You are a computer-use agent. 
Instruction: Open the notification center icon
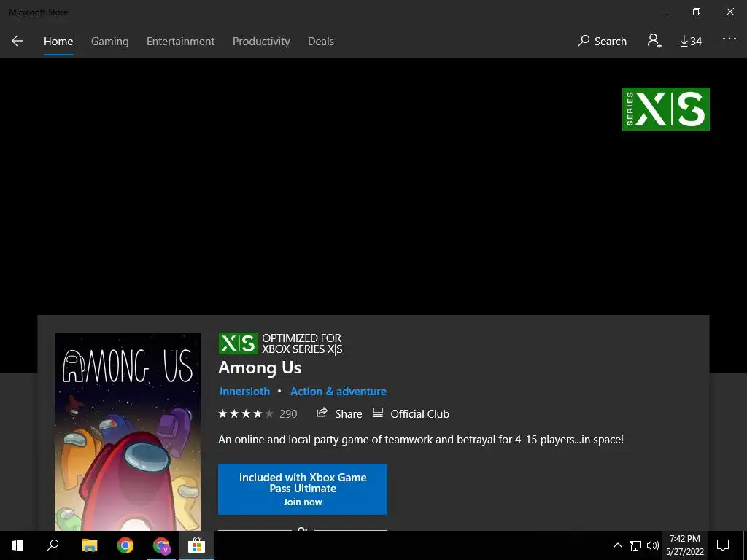coord(723,545)
